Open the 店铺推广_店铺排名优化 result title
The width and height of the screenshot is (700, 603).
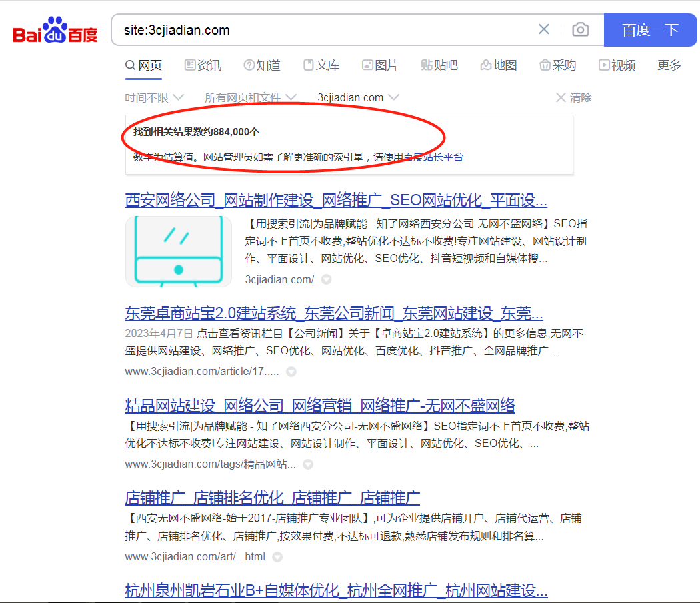(272, 498)
